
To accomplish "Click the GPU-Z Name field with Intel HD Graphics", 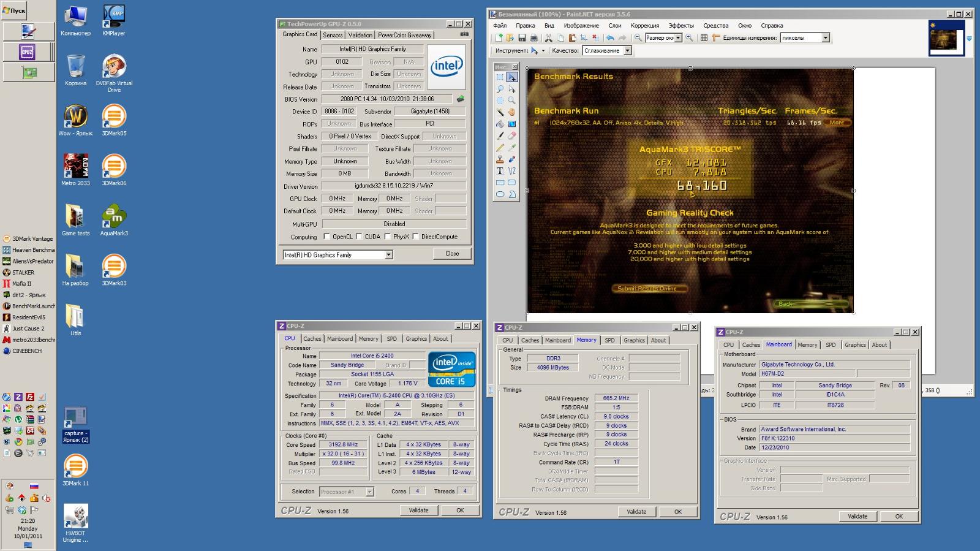I will [372, 49].
